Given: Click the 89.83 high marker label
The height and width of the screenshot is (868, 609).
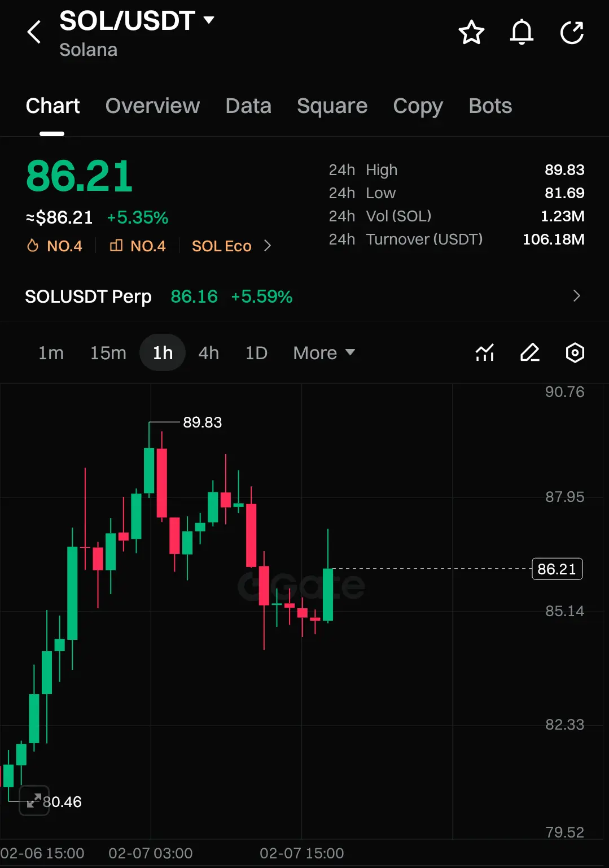Looking at the screenshot, I should click(202, 422).
